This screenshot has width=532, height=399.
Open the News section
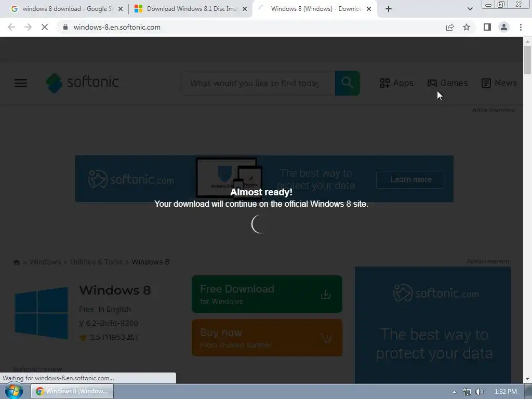[x=499, y=83]
